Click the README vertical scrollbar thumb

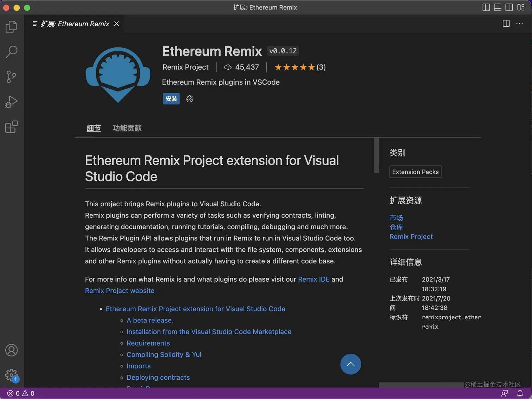click(376, 155)
